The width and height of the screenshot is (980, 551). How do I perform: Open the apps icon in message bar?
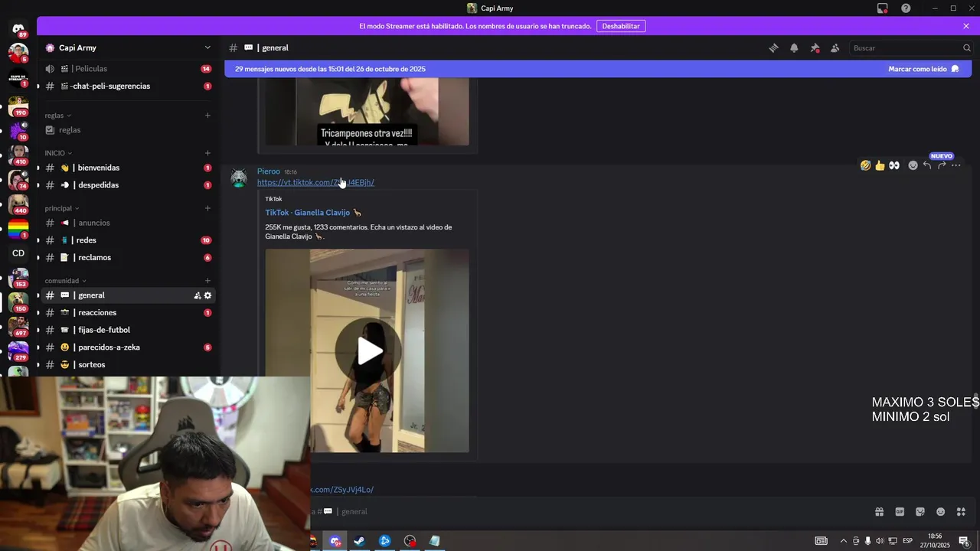pos(962,512)
